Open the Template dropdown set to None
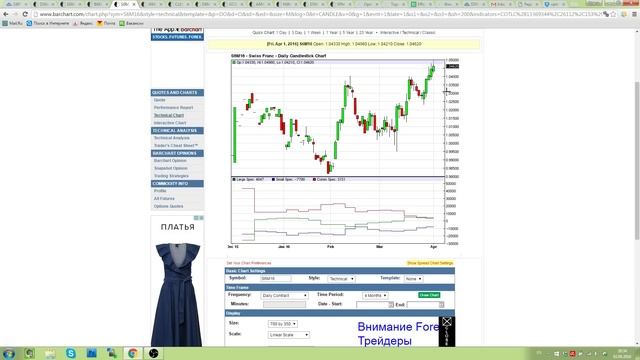 tap(413, 279)
